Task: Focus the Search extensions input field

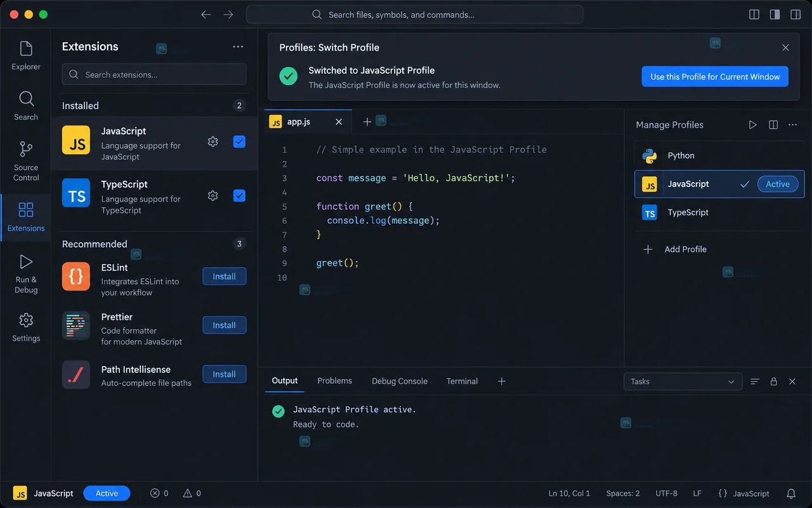Action: [154, 74]
